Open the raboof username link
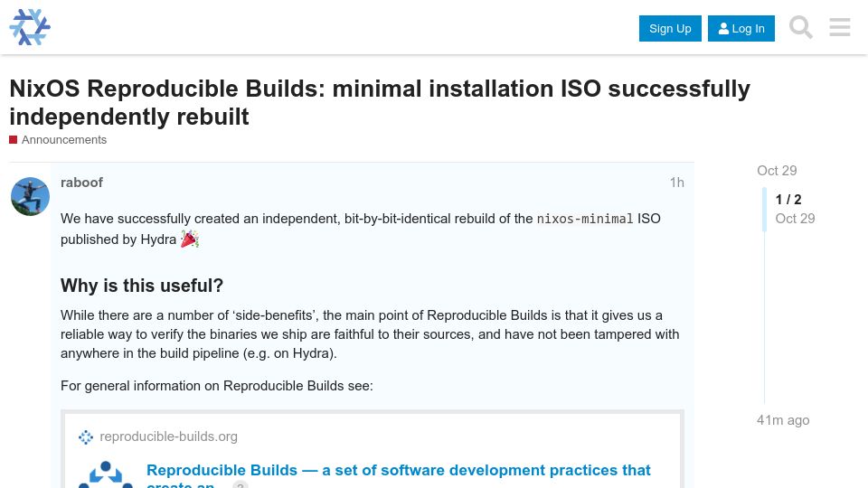The height and width of the screenshot is (488, 868). (x=81, y=183)
